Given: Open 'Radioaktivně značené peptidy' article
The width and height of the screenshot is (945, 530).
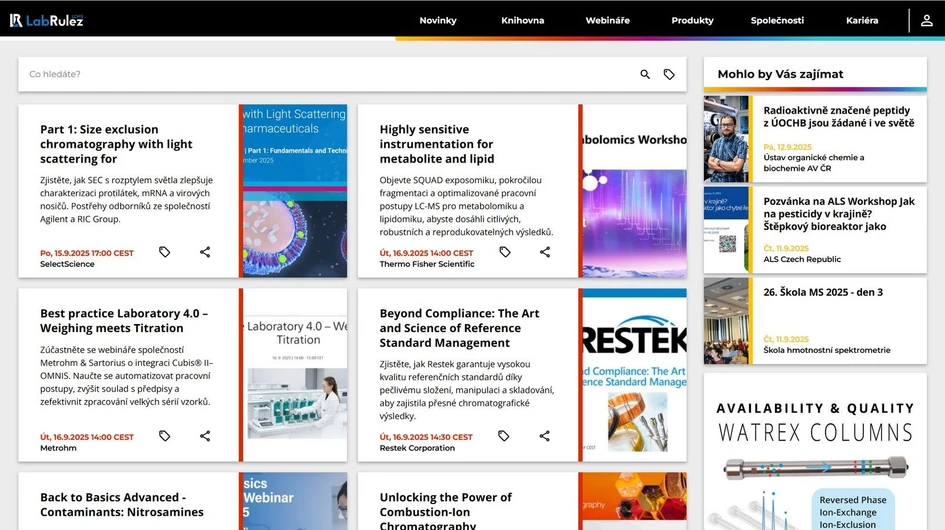Looking at the screenshot, I should (x=838, y=116).
